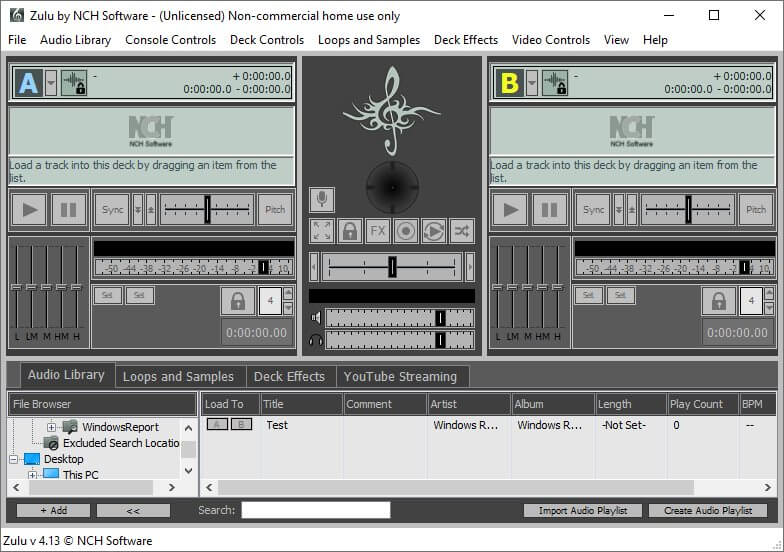Click Deck A first Set cue button
The width and height of the screenshot is (784, 552).
click(x=108, y=295)
